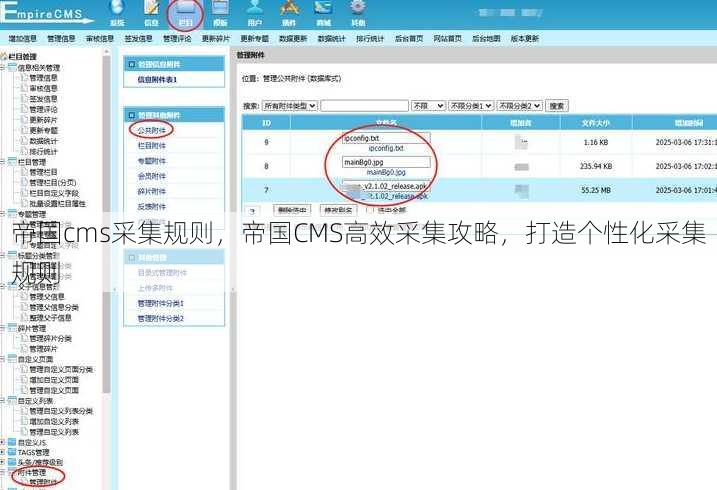Collapse the 专题管理 tree node
The height and width of the screenshot is (490, 717).
(3, 213)
